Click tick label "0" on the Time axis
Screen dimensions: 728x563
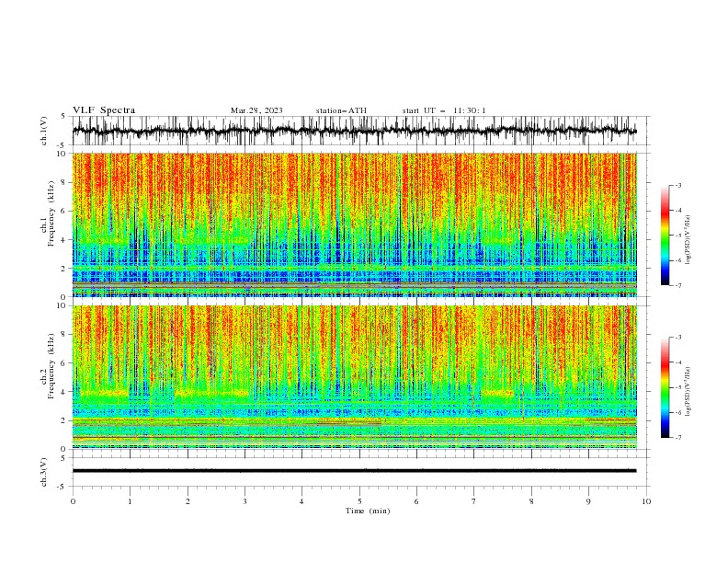(x=73, y=501)
